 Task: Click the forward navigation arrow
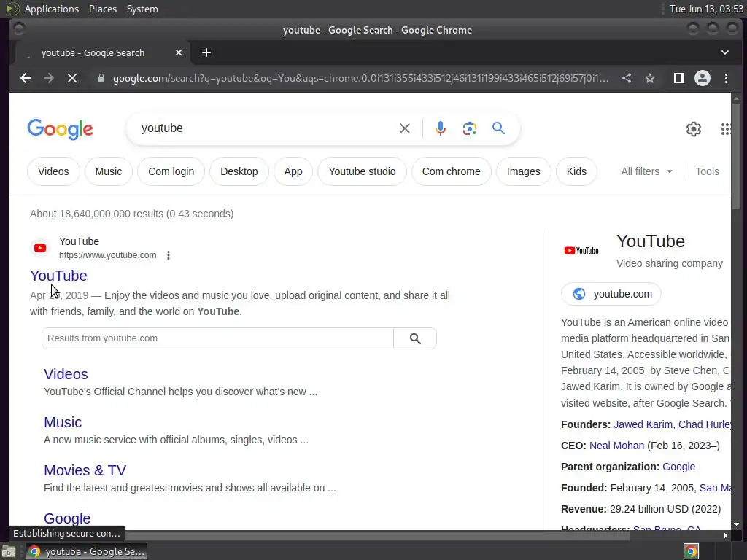pyautogui.click(x=49, y=78)
